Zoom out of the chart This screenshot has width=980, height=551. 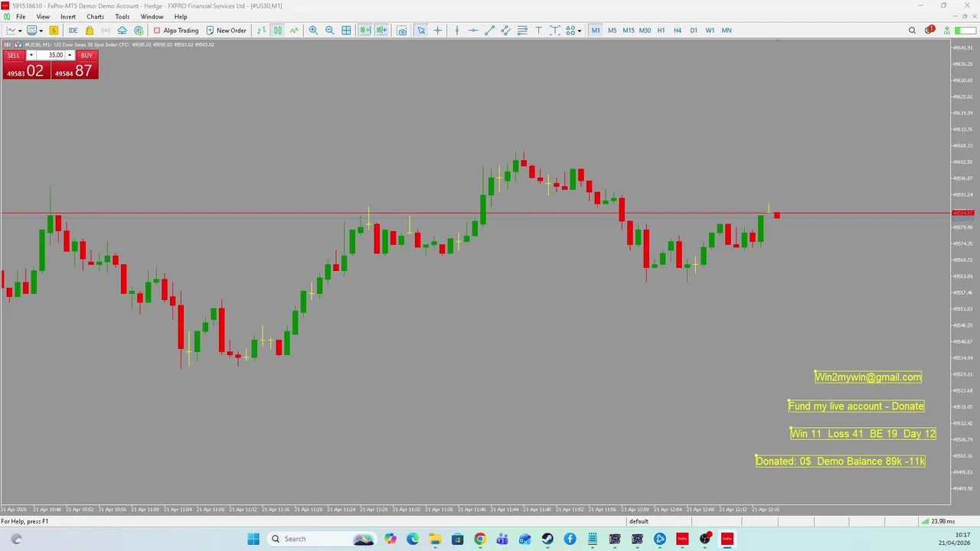pos(330,31)
